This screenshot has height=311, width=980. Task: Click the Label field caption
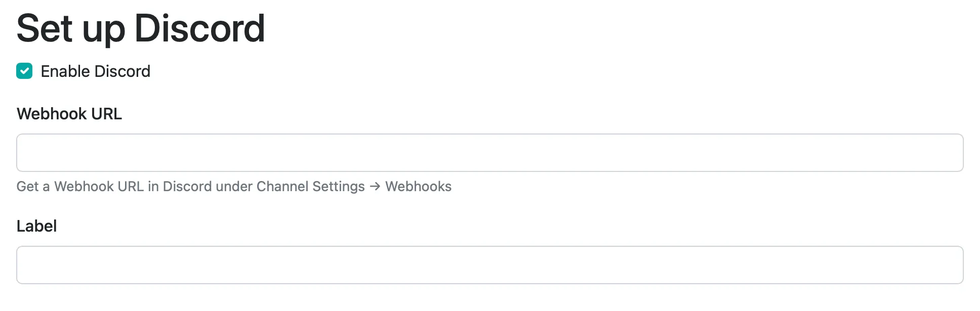(36, 226)
